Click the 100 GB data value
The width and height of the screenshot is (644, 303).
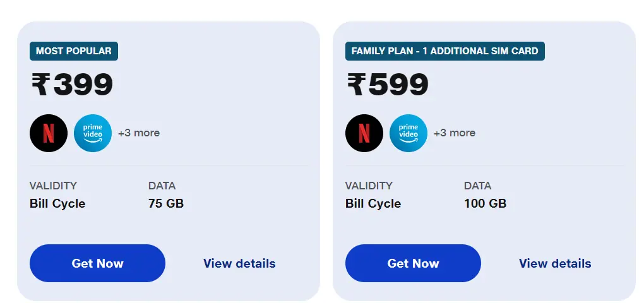coord(485,204)
